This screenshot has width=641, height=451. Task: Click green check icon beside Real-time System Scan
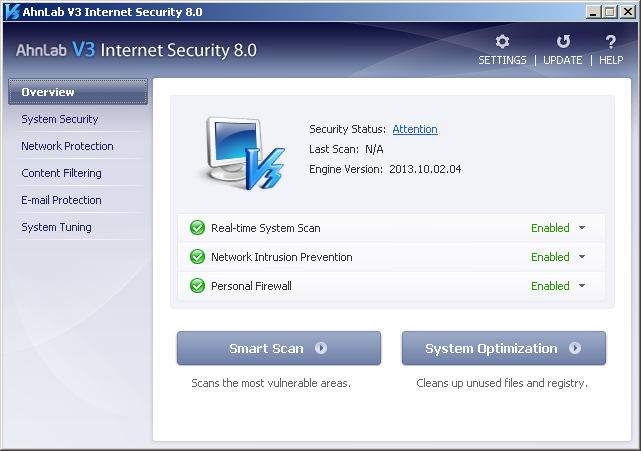(x=197, y=228)
